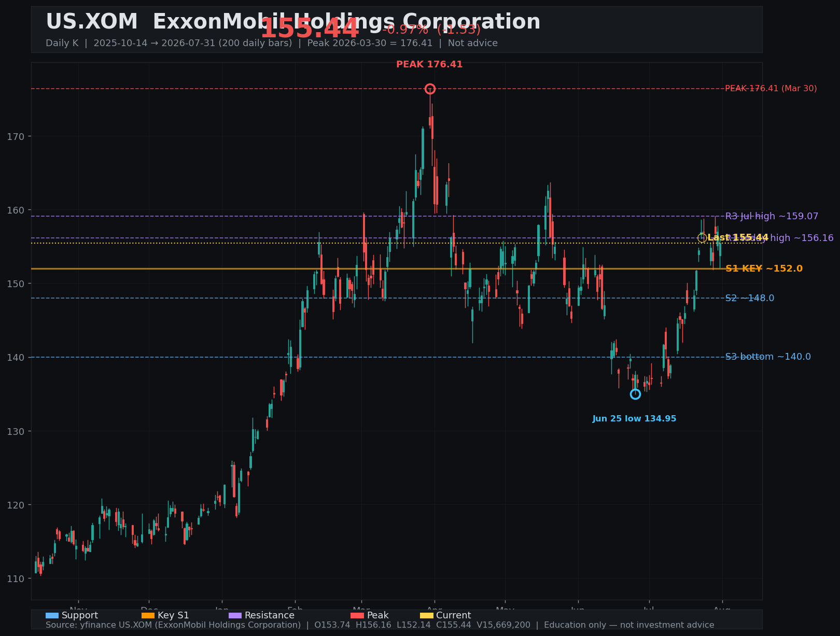Click the yellow Current legend swatch
The height and width of the screenshot is (636, 840).
[426, 615]
